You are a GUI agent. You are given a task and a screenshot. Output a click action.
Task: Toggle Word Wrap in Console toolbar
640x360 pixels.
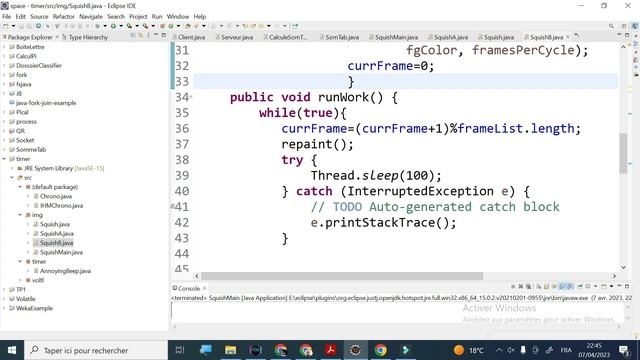click(554, 287)
